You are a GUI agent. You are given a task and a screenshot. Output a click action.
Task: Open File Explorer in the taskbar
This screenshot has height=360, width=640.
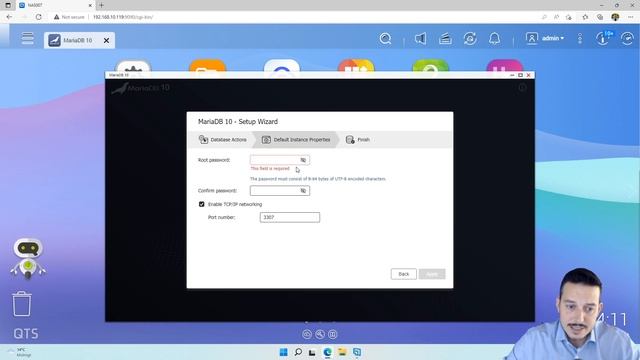342,352
